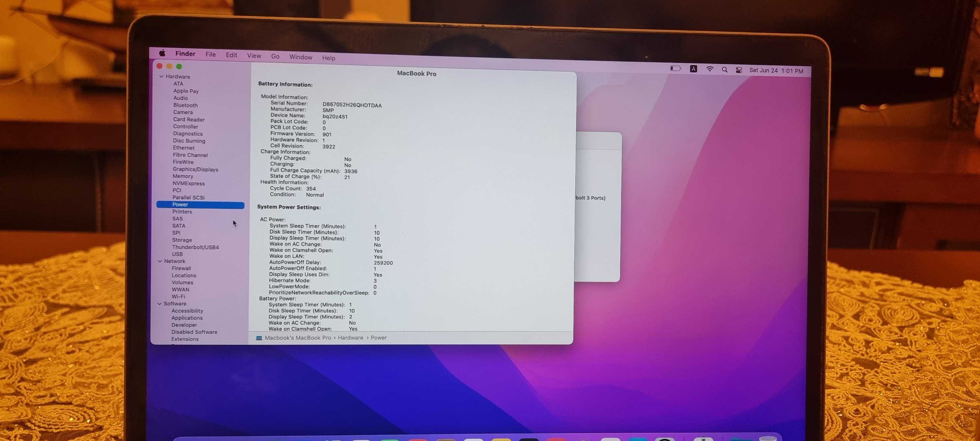Open the Window menu
Viewport: 980px width, 441px height.
coord(301,57)
